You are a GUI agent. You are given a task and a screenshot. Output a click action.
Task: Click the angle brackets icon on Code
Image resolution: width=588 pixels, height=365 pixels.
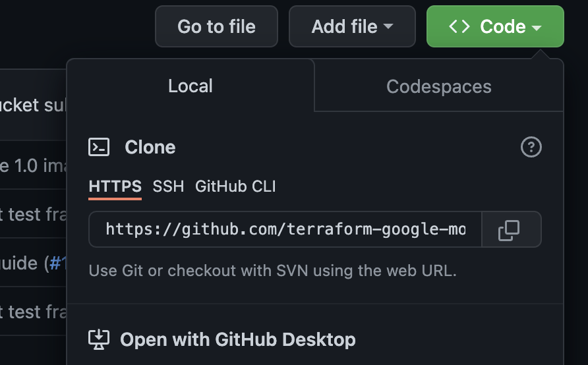click(459, 26)
